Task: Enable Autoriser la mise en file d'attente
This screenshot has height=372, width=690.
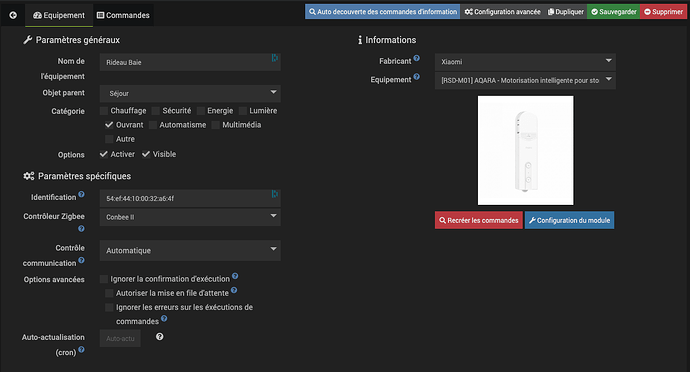Action: (x=109, y=293)
